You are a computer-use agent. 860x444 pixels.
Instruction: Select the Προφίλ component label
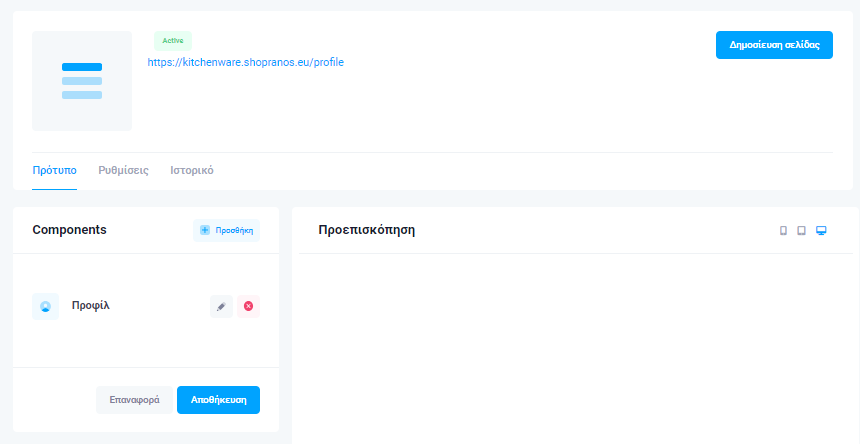[90, 306]
